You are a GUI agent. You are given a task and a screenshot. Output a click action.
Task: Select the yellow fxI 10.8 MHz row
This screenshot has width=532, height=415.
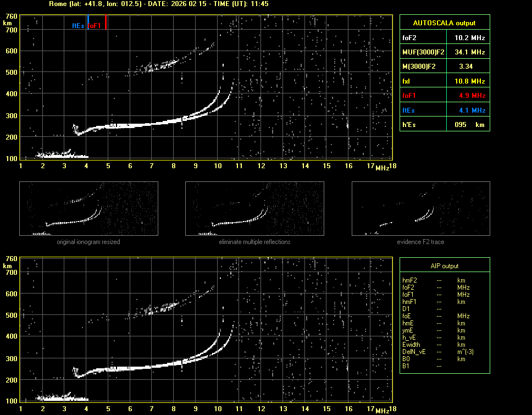click(x=445, y=81)
